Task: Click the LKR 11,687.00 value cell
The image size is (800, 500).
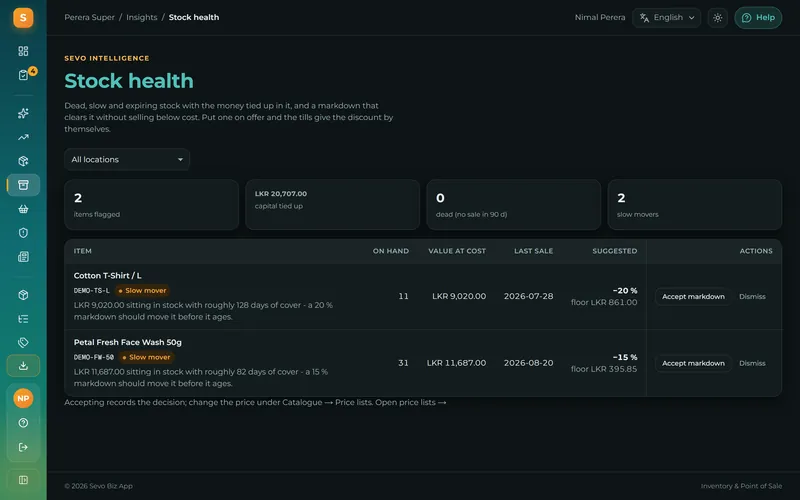Action: (x=456, y=363)
